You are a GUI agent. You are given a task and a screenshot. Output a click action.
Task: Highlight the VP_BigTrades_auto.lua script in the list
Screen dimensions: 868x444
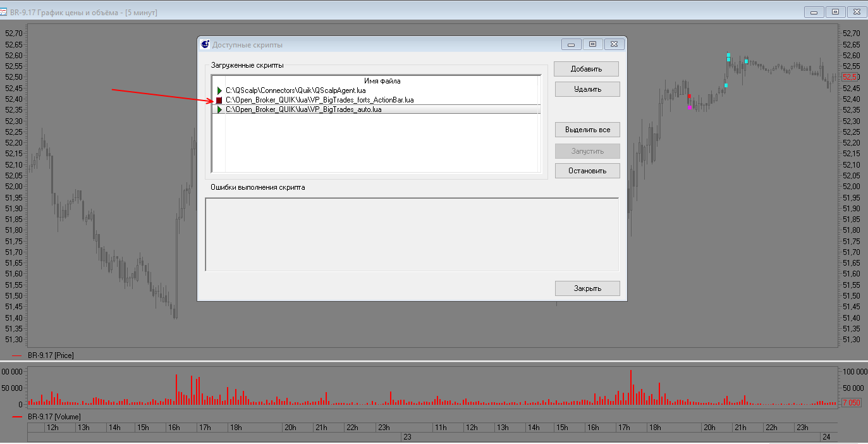coord(303,110)
